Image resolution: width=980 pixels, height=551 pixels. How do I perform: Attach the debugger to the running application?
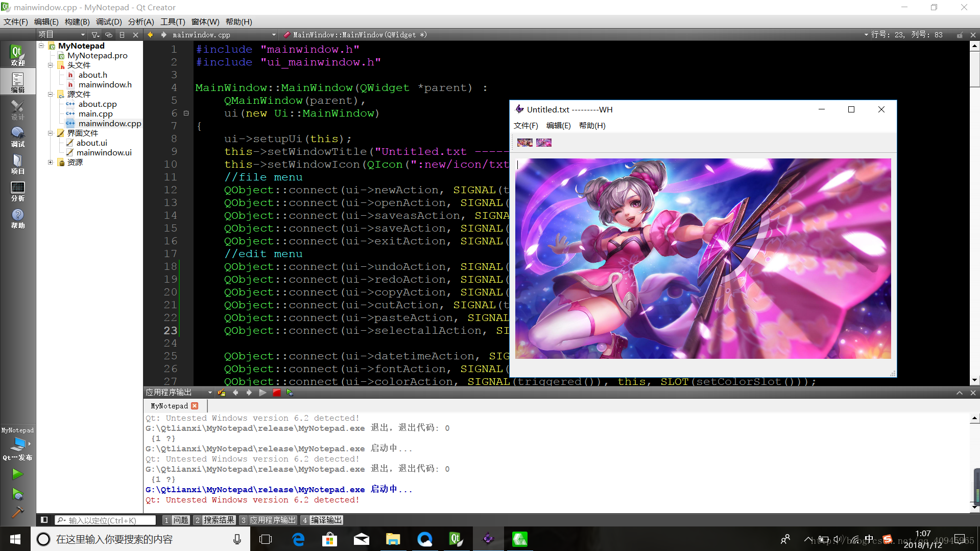pos(290,393)
